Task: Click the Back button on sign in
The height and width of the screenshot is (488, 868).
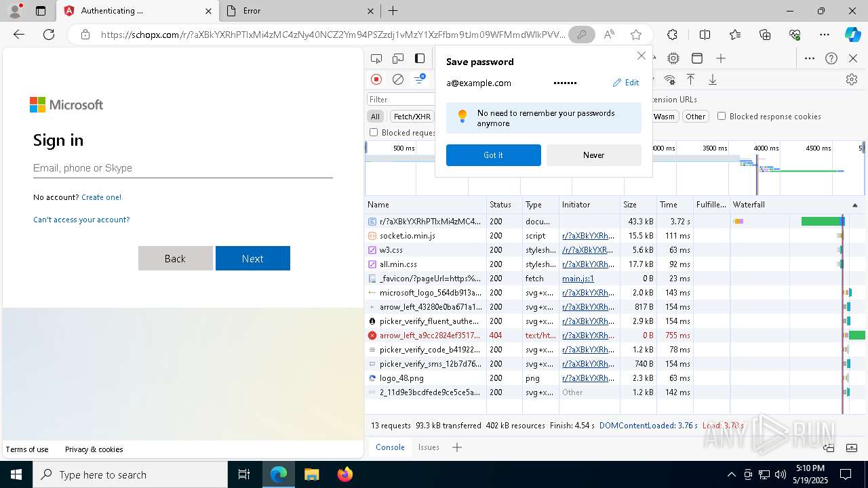Action: coord(175,258)
